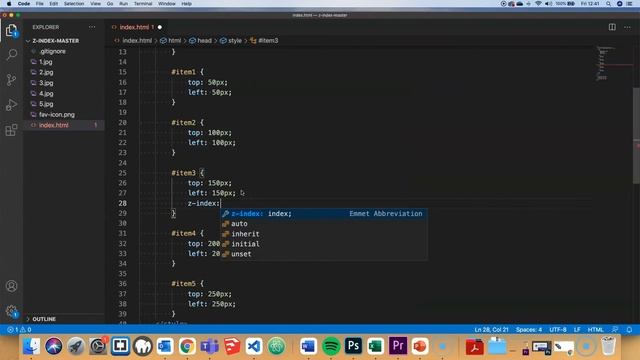Open 1.jpg in the explorer
640x360 pixels.
46,62
